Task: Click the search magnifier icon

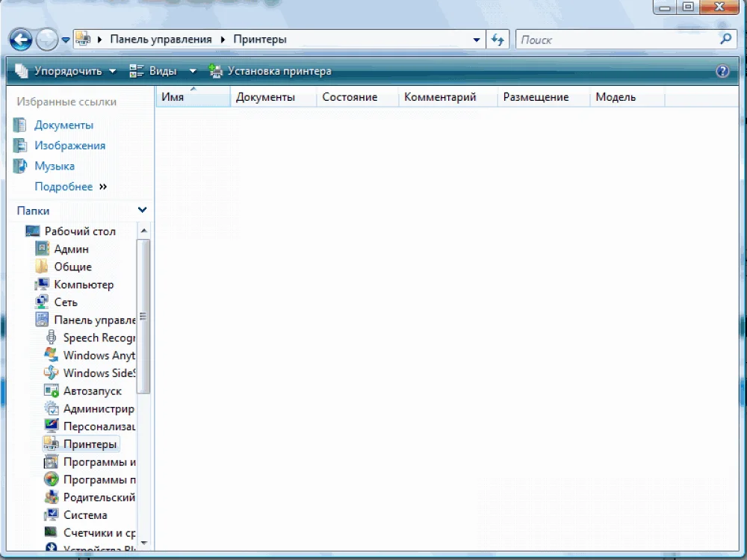Action: click(x=725, y=40)
